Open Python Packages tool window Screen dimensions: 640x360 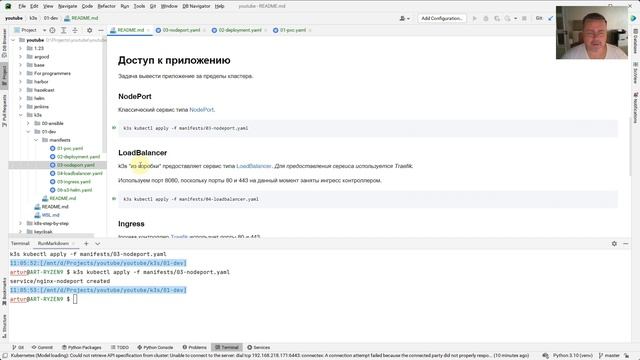coord(81,347)
